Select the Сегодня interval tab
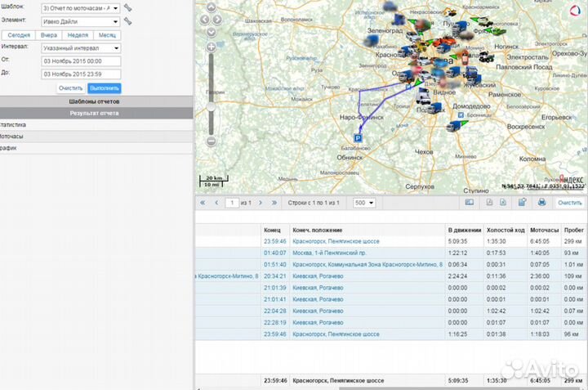The image size is (588, 390). [x=19, y=35]
